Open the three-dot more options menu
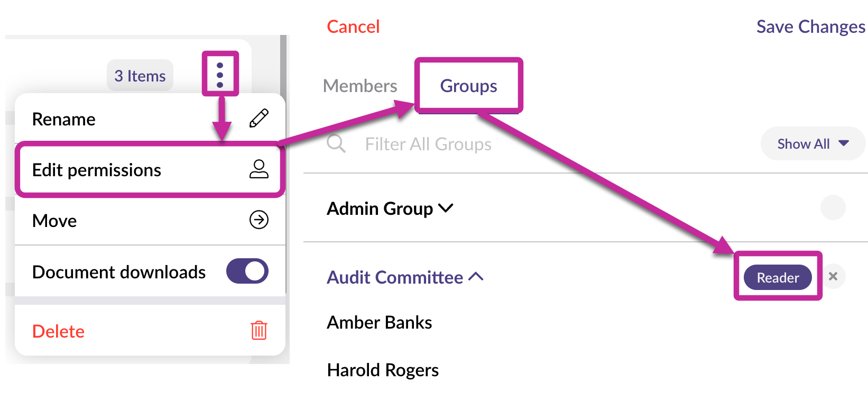Screen dimensions: 868x399 [220, 75]
